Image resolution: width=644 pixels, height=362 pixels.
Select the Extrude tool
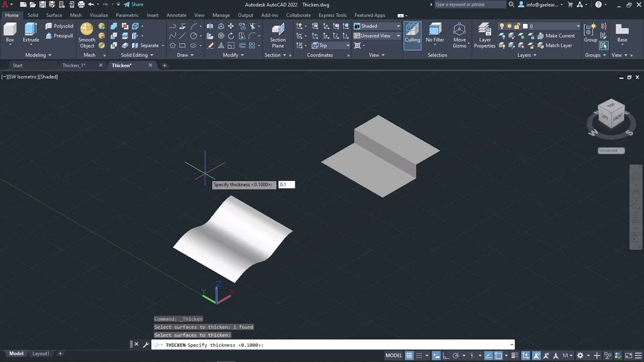pyautogui.click(x=31, y=33)
